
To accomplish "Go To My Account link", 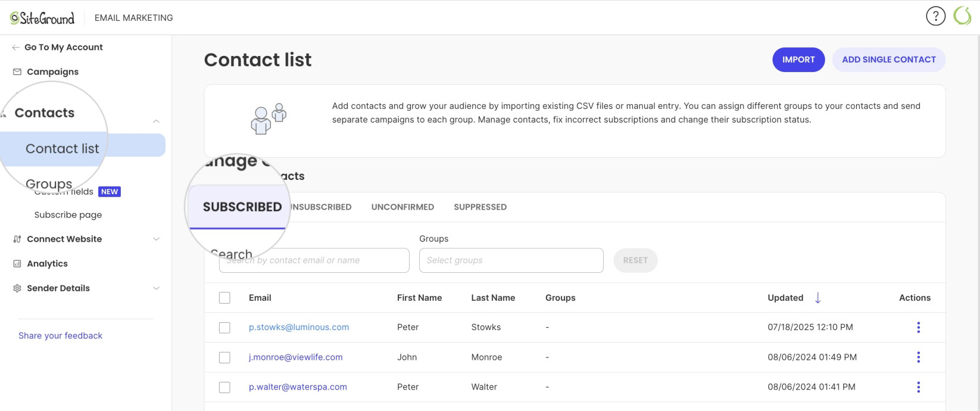I will click(64, 47).
